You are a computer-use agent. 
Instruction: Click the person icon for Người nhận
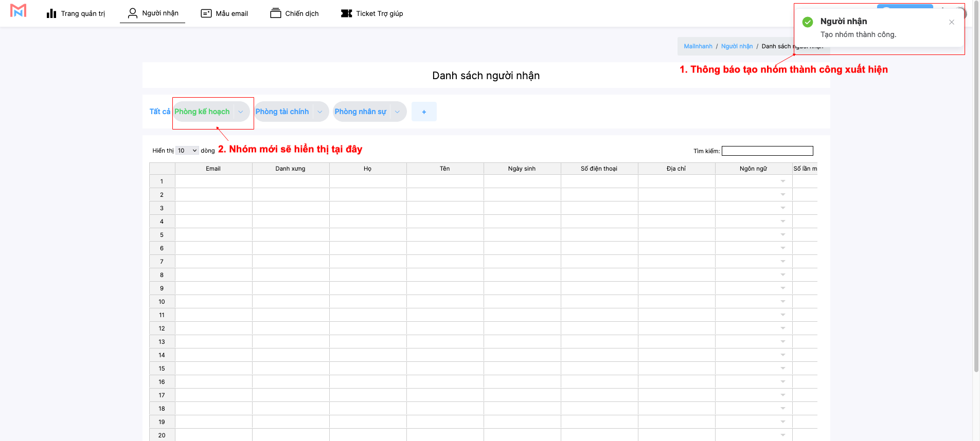click(132, 13)
